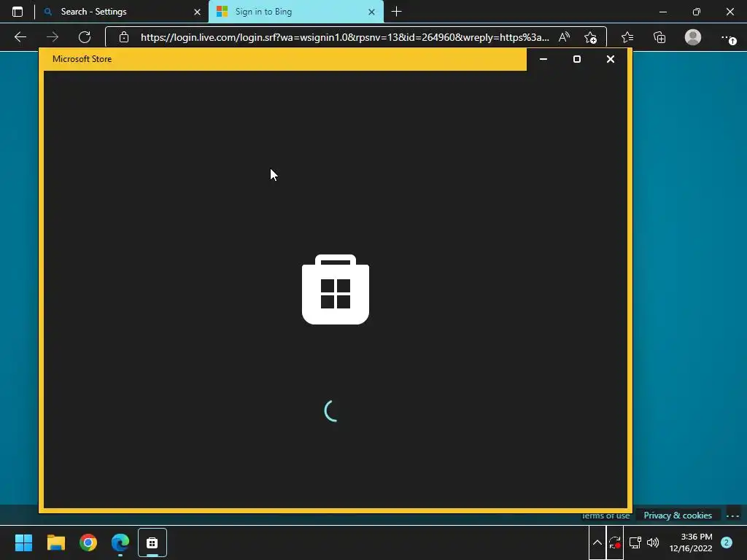Open the footer more options ellipsis
The height and width of the screenshot is (560, 747).
(x=732, y=516)
